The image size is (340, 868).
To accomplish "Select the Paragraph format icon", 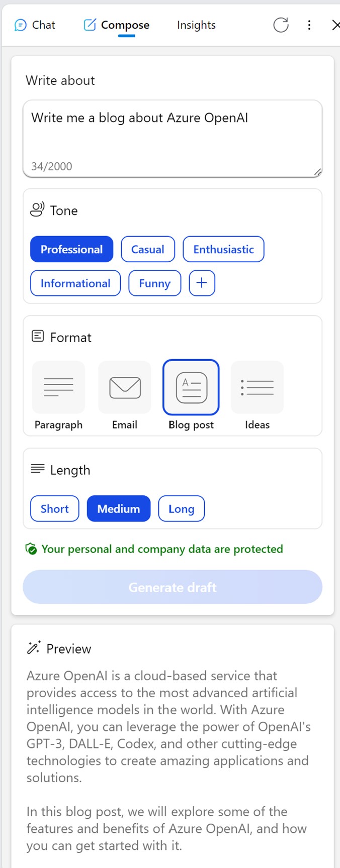I will pyautogui.click(x=58, y=387).
